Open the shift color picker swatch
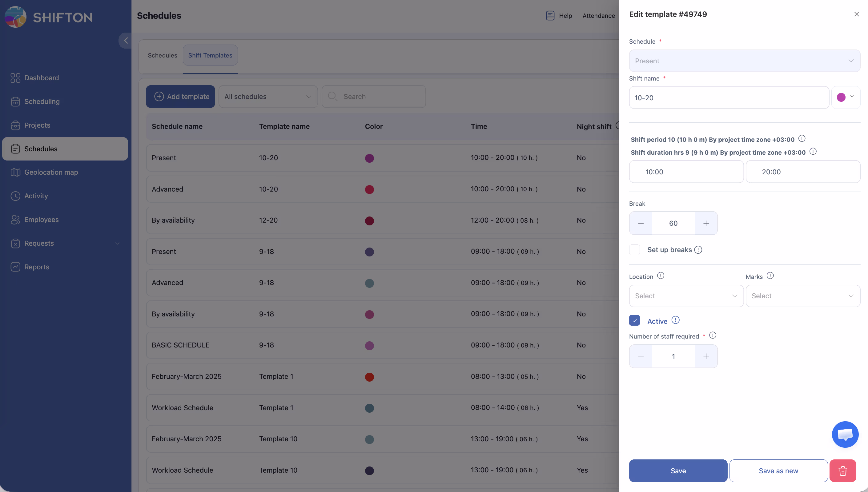 click(845, 97)
